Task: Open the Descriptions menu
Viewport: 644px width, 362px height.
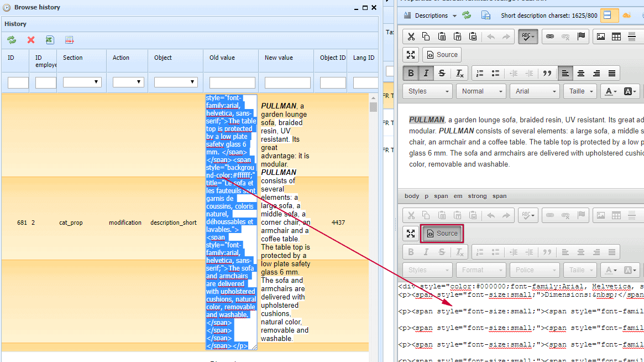Action: point(431,15)
